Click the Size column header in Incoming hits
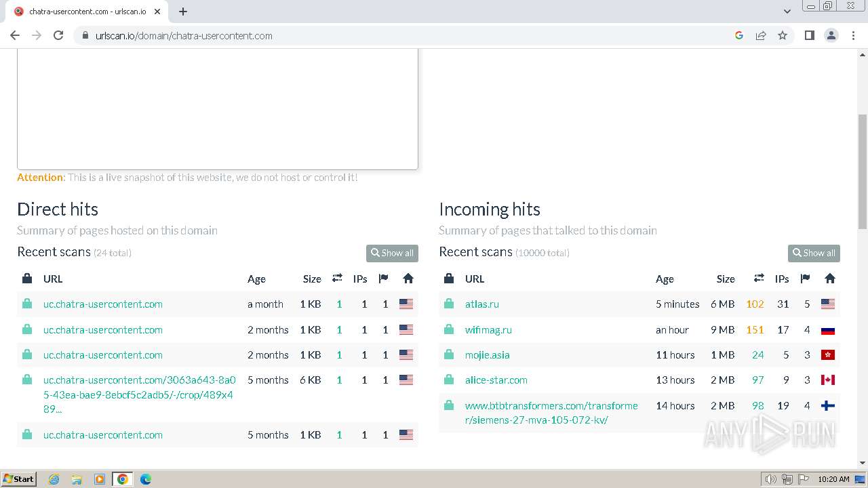The image size is (868, 488). (x=726, y=279)
